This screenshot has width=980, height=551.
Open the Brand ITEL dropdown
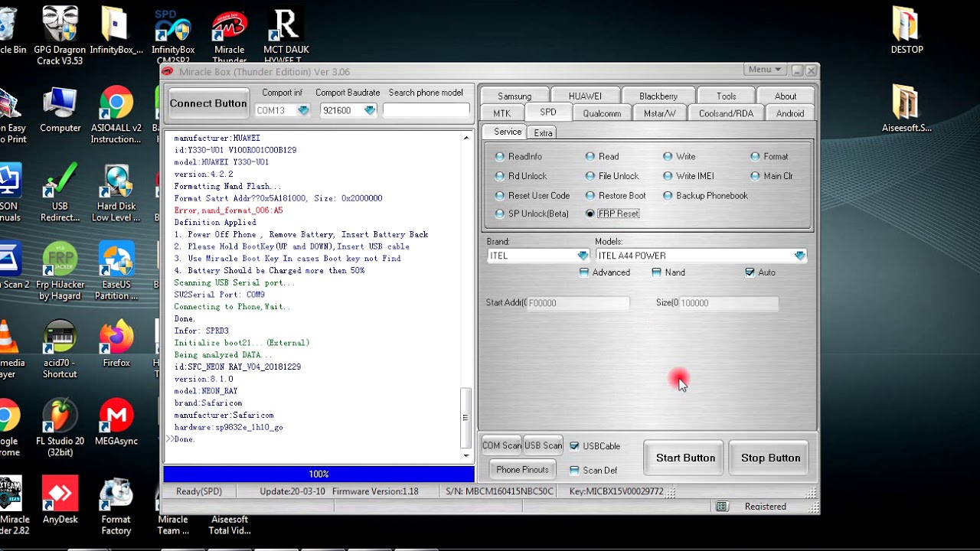coord(583,256)
